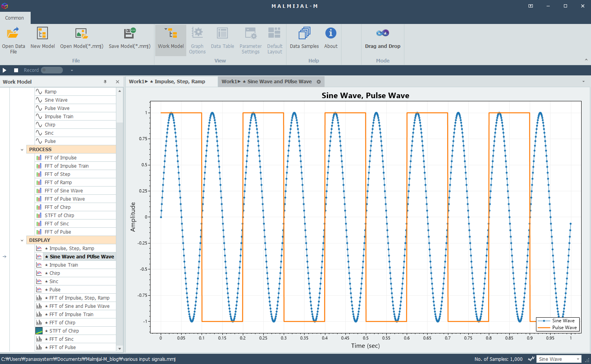Image resolution: width=591 pixels, height=364 pixels.
Task: Select the Impulse Train signal item
Action: (x=75, y=117)
